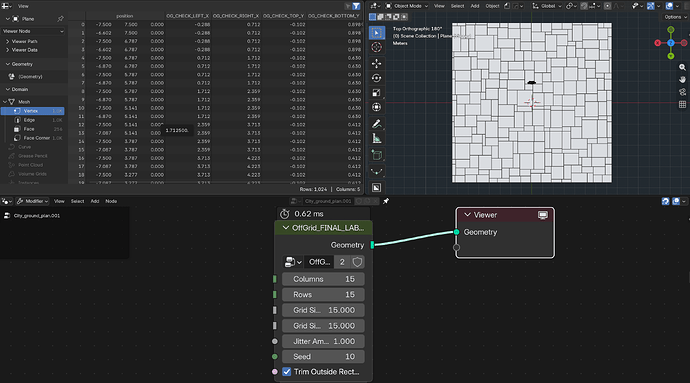Open the Add menu in 3D viewport
The width and height of the screenshot is (690, 383).
point(475,6)
